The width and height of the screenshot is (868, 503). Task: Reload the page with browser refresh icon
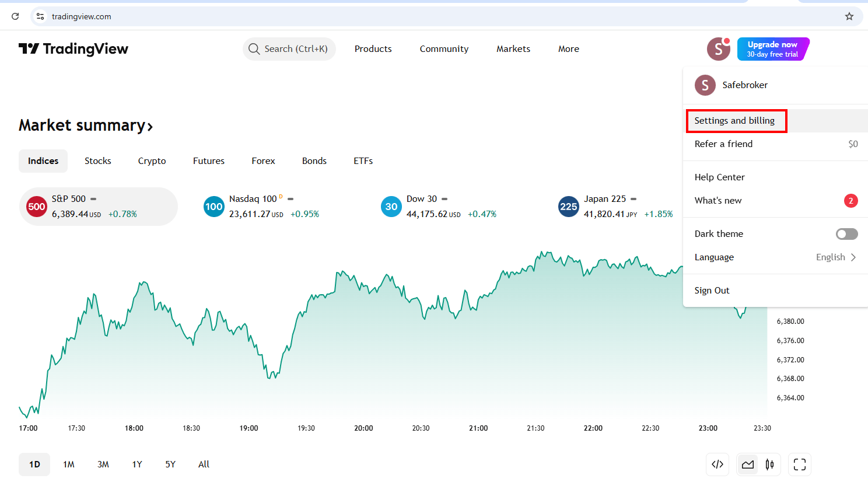(x=15, y=16)
